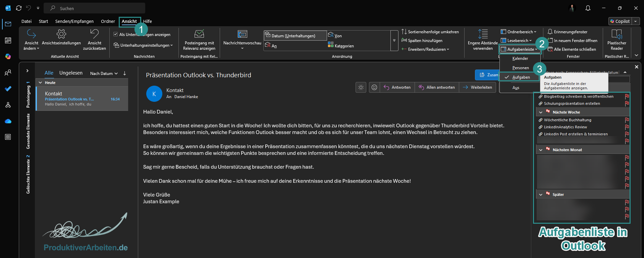
Task: Open Plastischer Reader
Action: [617, 39]
